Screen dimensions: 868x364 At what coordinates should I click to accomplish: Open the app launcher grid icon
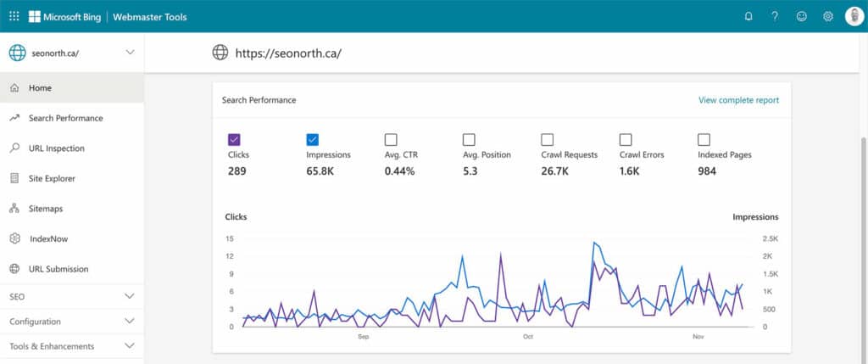click(14, 17)
